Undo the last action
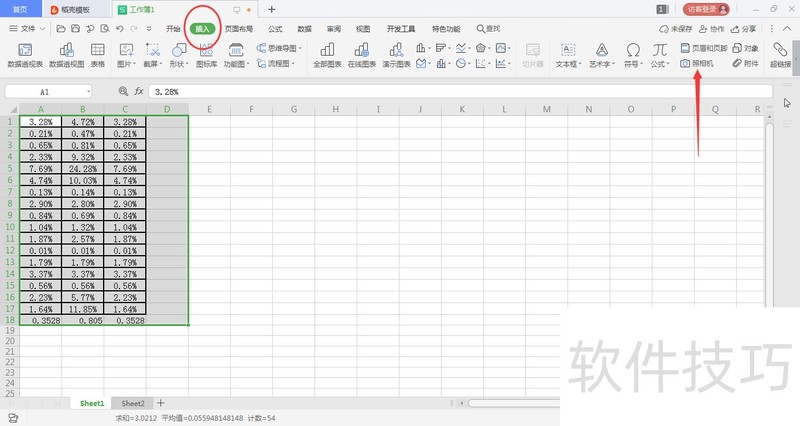Image resolution: width=800 pixels, height=426 pixels. point(119,29)
